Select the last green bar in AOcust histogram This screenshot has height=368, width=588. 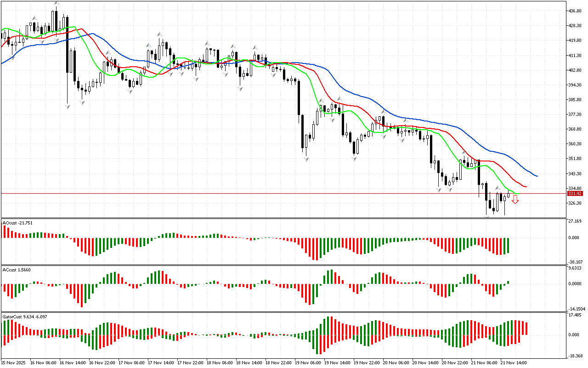pyautogui.click(x=509, y=246)
